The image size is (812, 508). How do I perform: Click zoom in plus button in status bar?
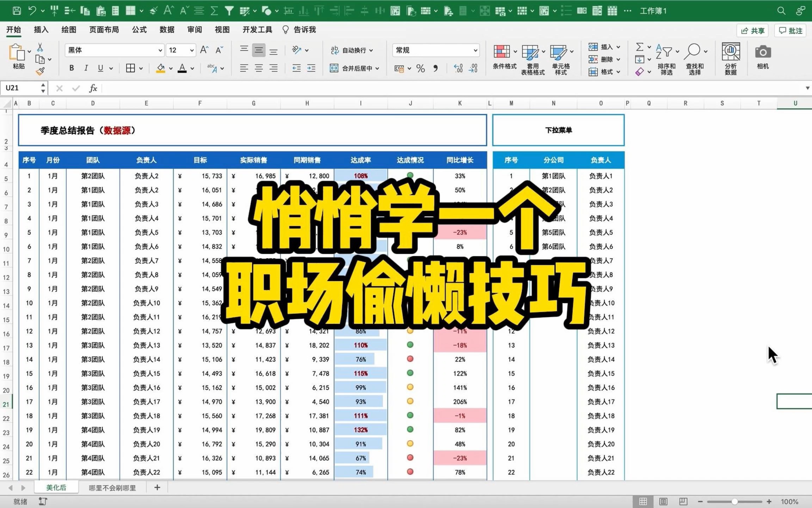(769, 501)
